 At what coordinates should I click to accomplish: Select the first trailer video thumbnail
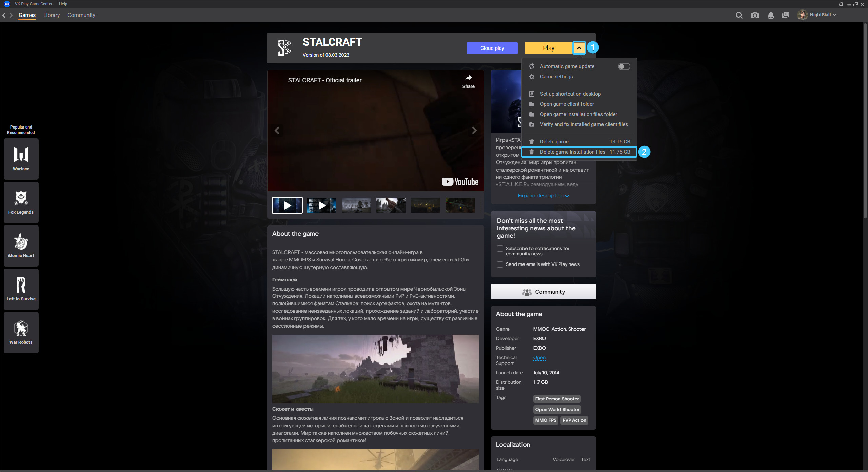pyautogui.click(x=287, y=205)
